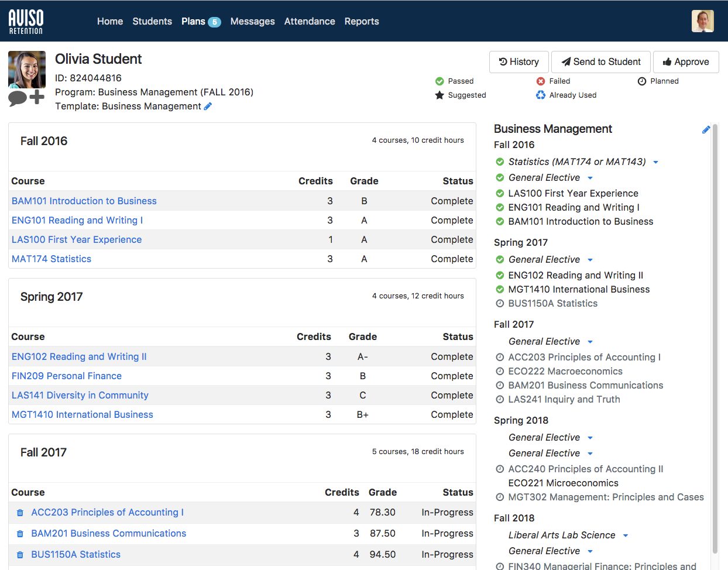Expand Fall 2016 General Elective dropdown
The image size is (728, 570).
click(x=590, y=178)
